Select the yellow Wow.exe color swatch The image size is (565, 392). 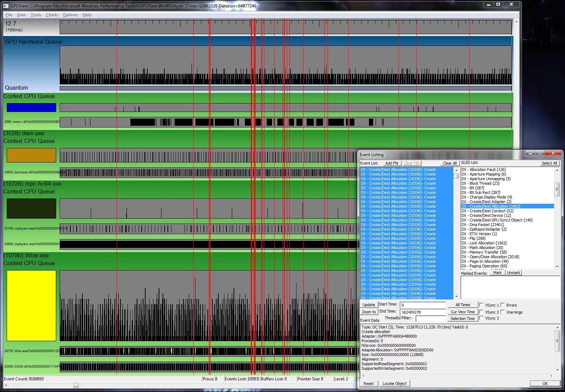point(31,305)
